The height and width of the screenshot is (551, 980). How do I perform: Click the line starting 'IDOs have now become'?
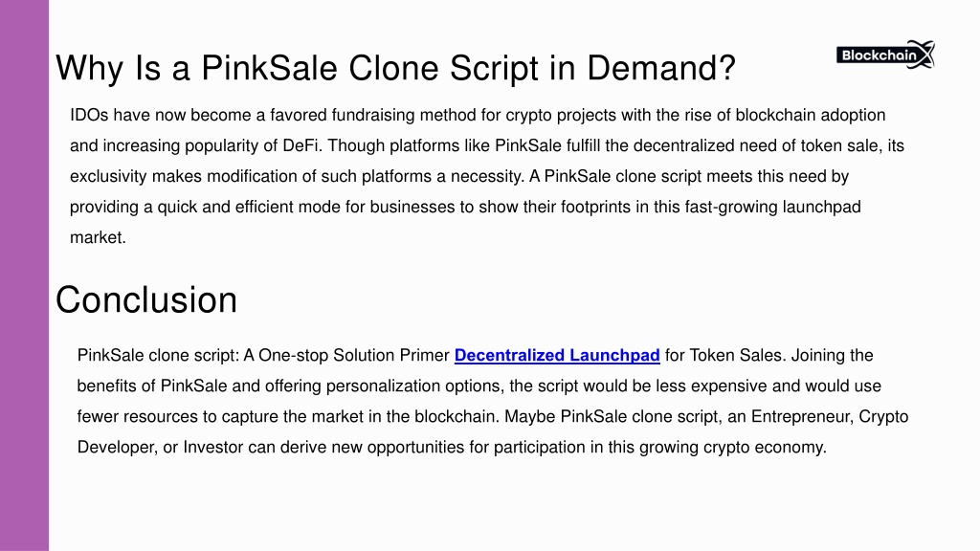tap(478, 115)
